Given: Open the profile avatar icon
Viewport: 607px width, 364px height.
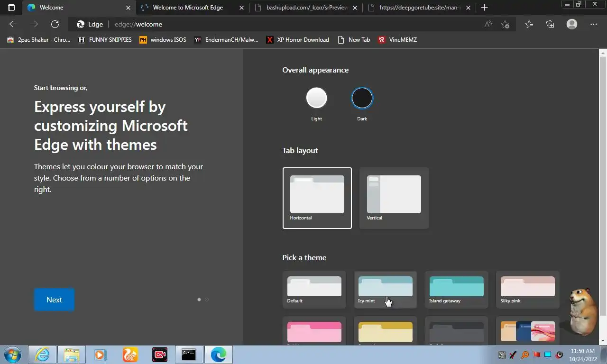Looking at the screenshot, I should [572, 24].
